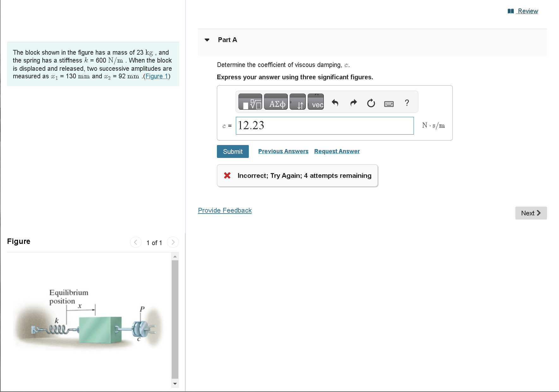The height and width of the screenshot is (392, 559).
Task: Click the vec vector button
Action: [x=316, y=102]
